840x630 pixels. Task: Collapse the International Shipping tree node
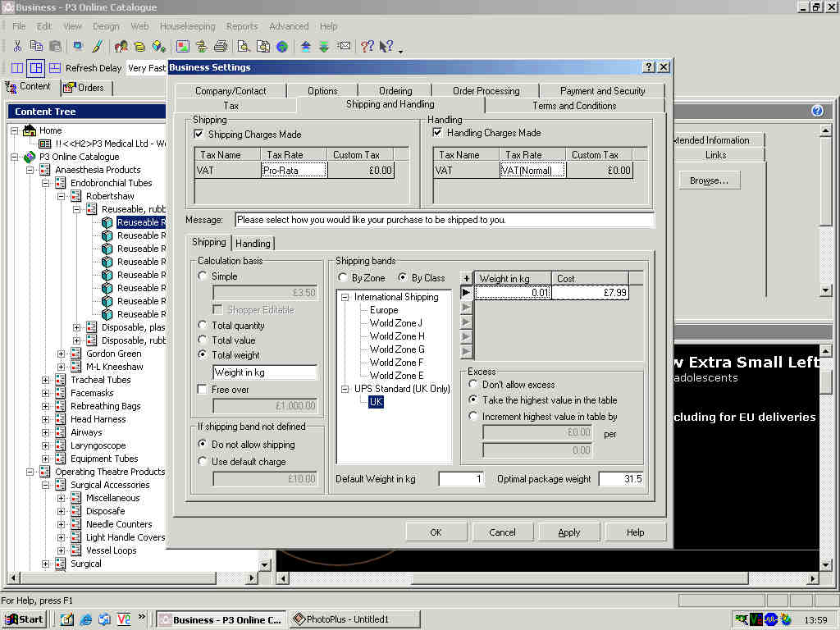click(345, 297)
